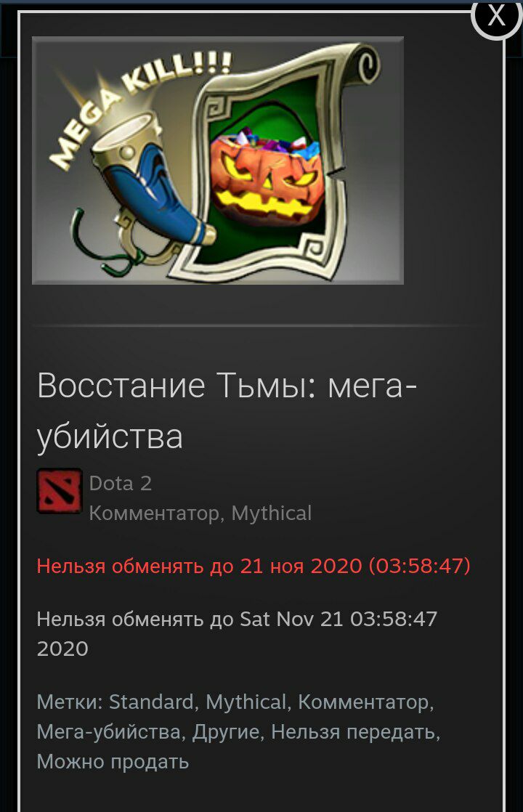Click the red trade restriction notice

click(254, 566)
